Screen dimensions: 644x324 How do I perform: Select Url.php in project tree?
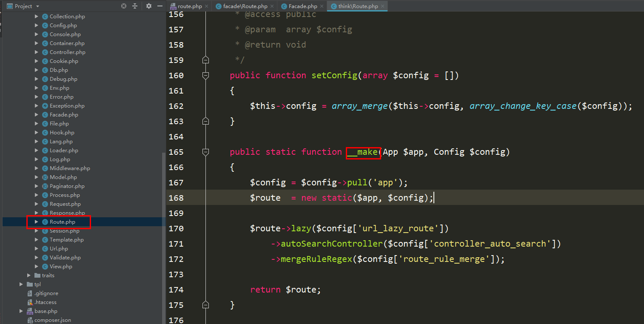coord(59,249)
